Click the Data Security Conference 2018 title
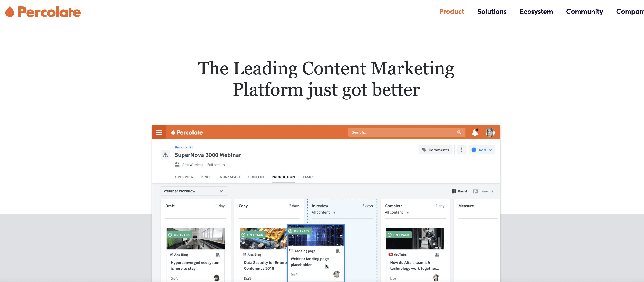 [265, 266]
